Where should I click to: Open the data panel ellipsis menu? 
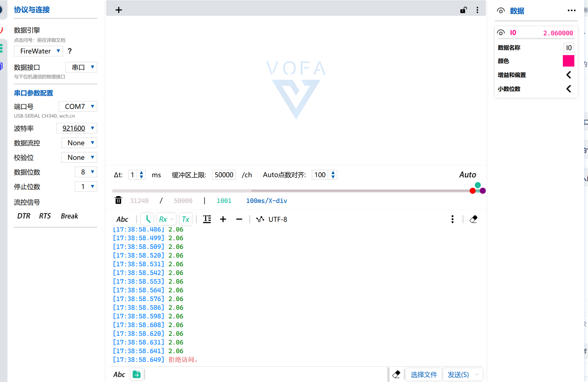[x=572, y=11]
